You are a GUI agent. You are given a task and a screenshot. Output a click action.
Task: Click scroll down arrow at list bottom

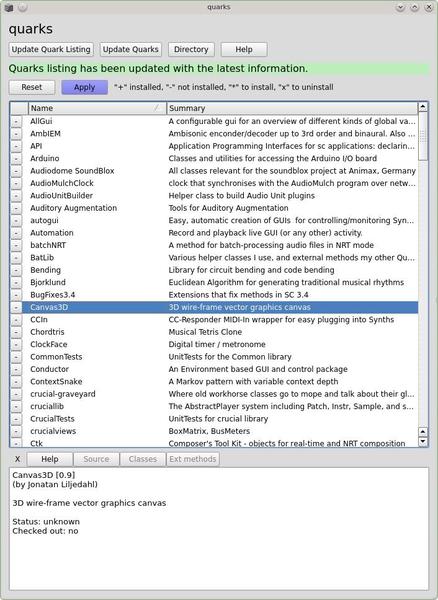[423, 441]
